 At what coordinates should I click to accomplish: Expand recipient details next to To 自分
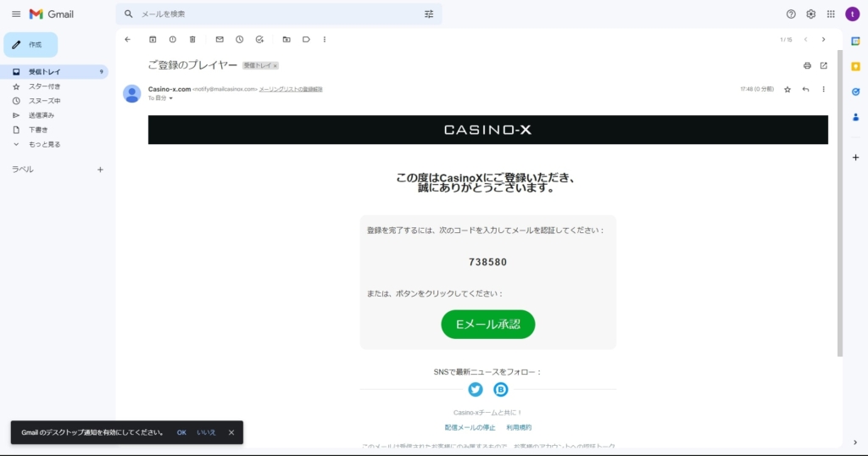pyautogui.click(x=170, y=98)
